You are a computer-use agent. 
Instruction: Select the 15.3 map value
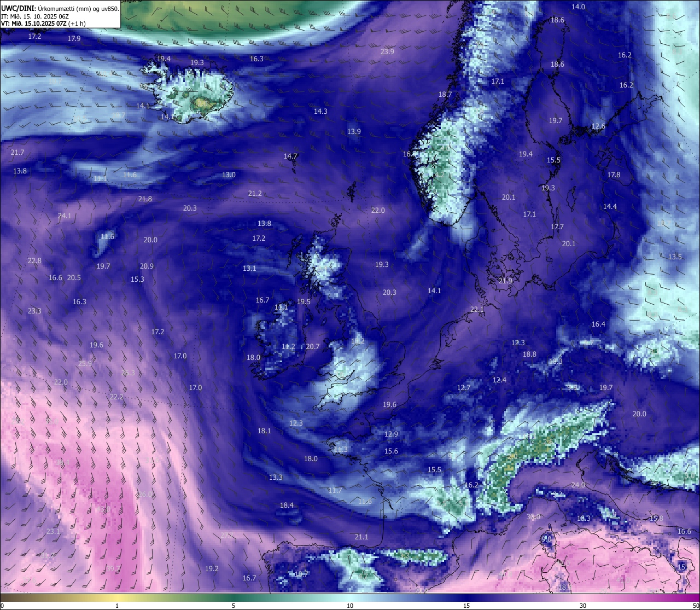click(x=137, y=279)
